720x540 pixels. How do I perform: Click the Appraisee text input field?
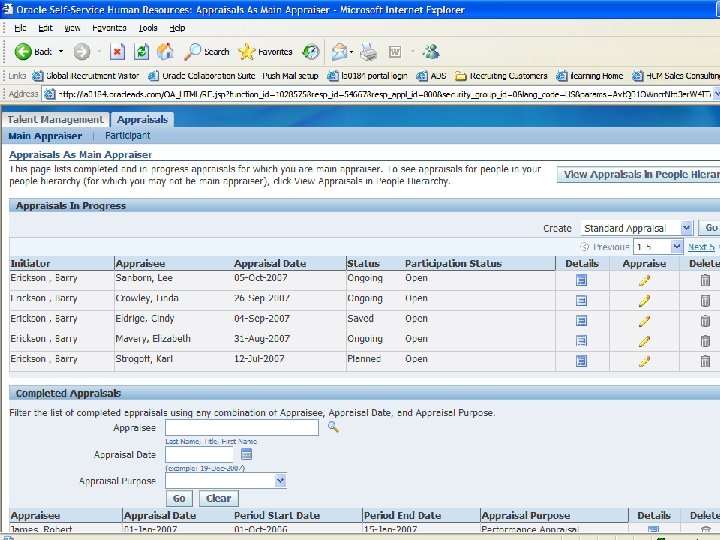(242, 427)
